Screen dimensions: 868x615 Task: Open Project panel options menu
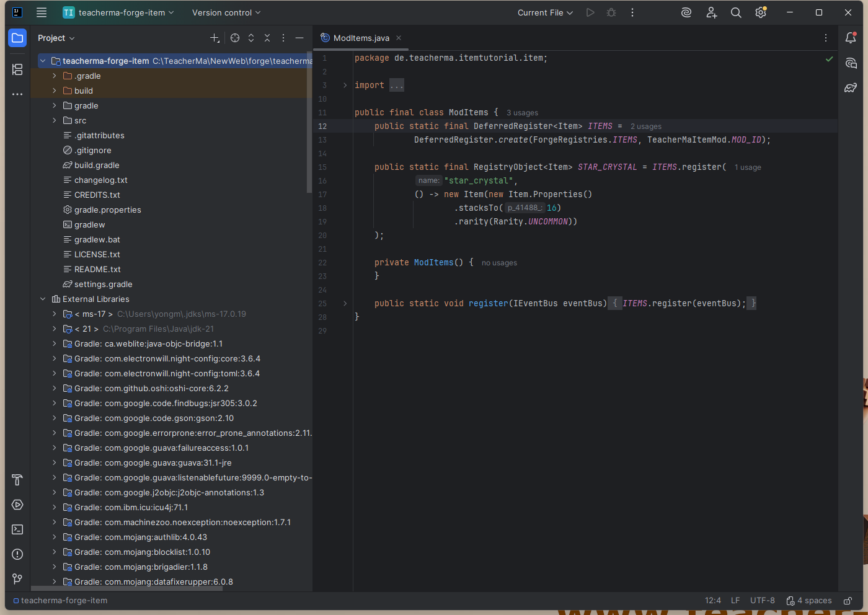pos(283,38)
